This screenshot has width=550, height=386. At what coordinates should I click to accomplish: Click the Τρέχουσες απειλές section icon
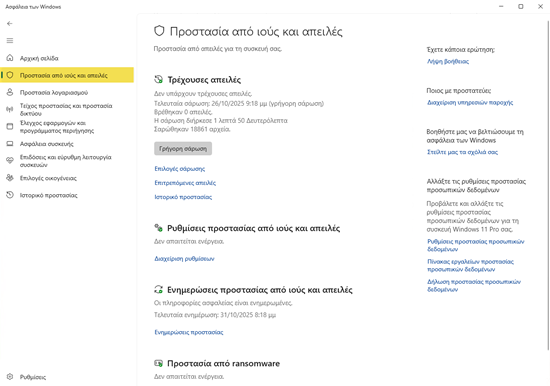point(159,79)
